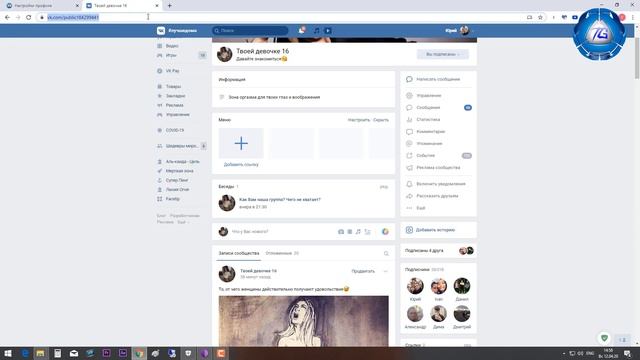This screenshot has width=640, height=360.
Task: Open subscriber Юрий avatar
Action: tap(415, 286)
